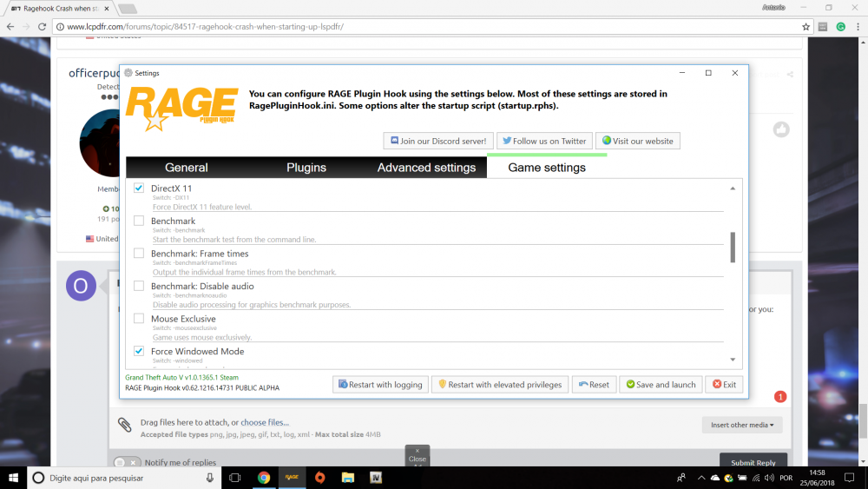Image resolution: width=868 pixels, height=489 pixels.
Task: Click the POR language indicator
Action: coord(786,478)
